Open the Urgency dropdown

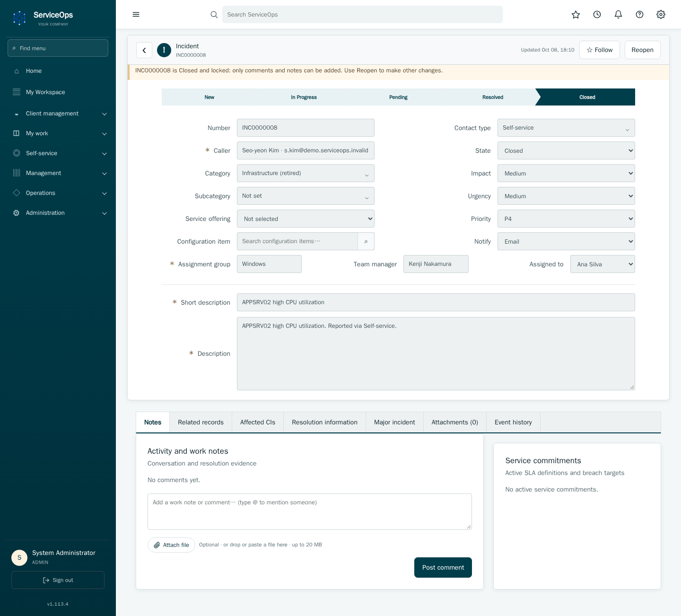click(x=566, y=196)
